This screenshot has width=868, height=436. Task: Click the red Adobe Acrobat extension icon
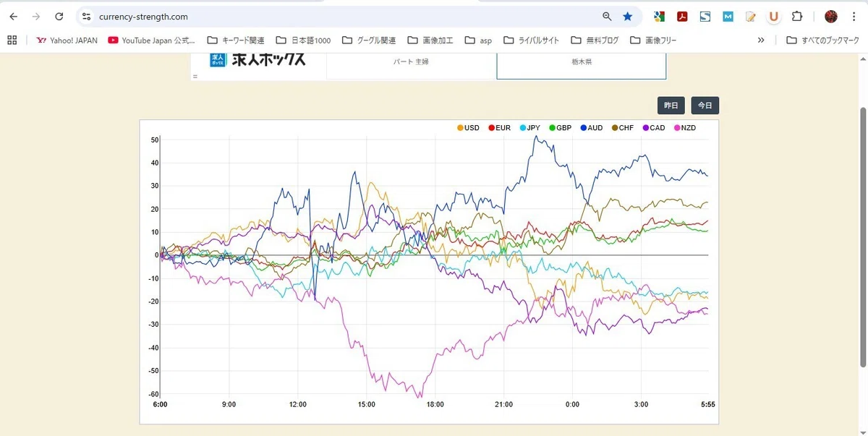681,16
